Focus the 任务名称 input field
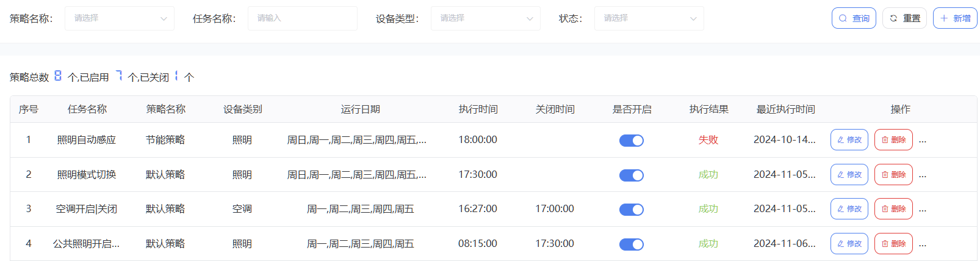This screenshot has width=980, height=261. point(303,18)
